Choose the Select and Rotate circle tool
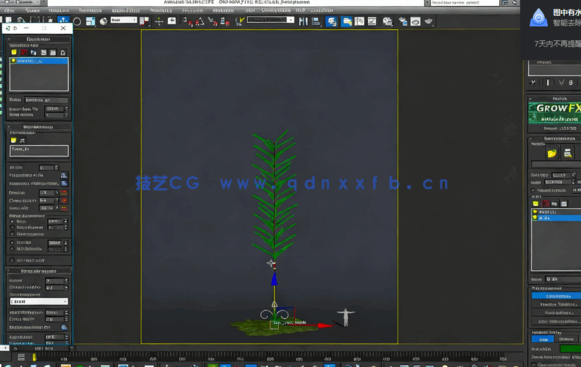Viewport: 581px width, 367px height. tap(77, 22)
